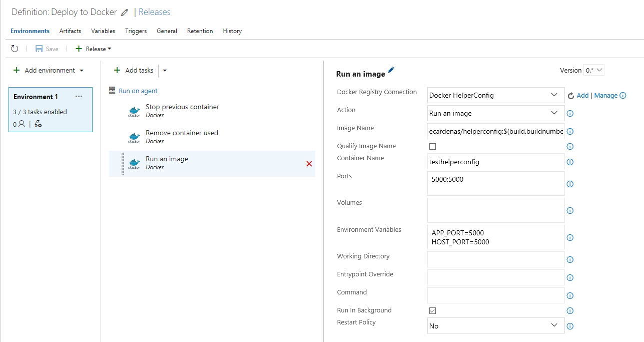Switch to the Retention tab

pos(200,31)
